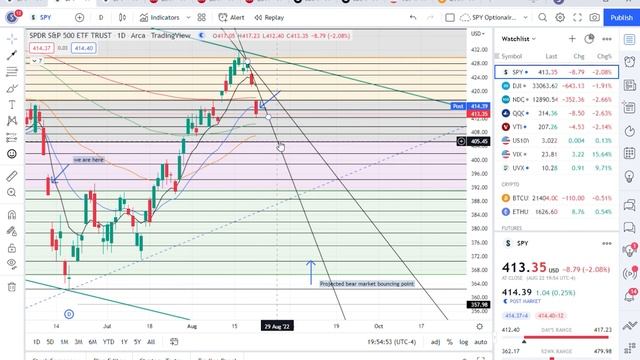Switch to the 5D time range
640x360 pixels.
coord(50,342)
